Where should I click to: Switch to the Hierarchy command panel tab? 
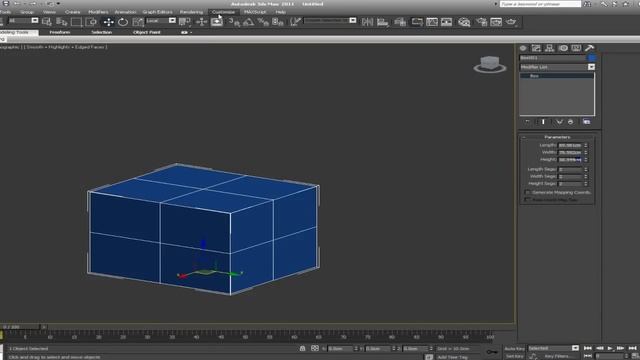[x=549, y=48]
